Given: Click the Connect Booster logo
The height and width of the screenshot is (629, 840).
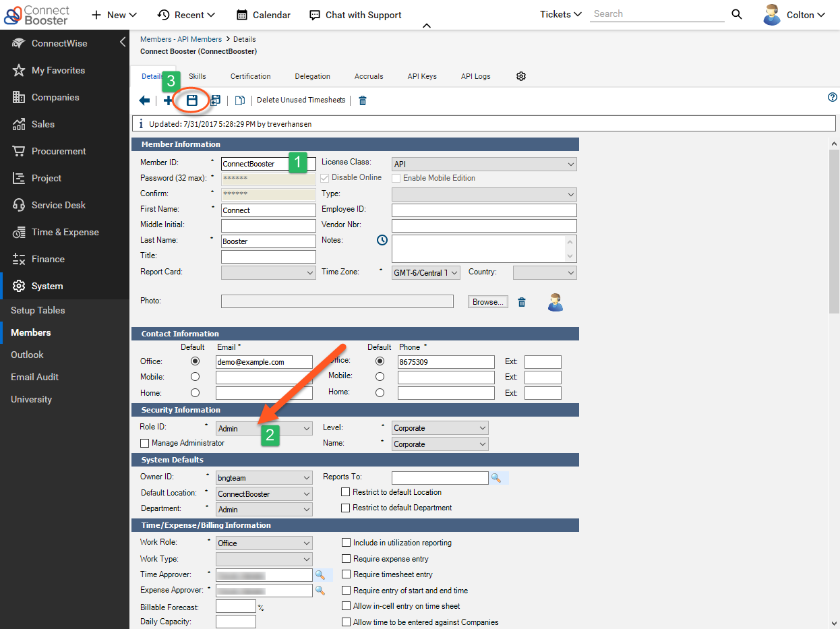Looking at the screenshot, I should pyautogui.click(x=36, y=14).
